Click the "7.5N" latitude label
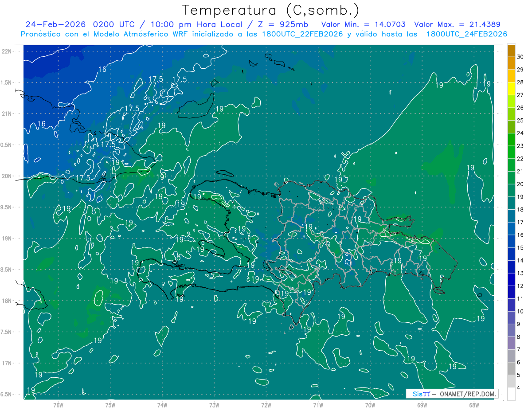Viewport: 532px width, 411px height. point(7,332)
